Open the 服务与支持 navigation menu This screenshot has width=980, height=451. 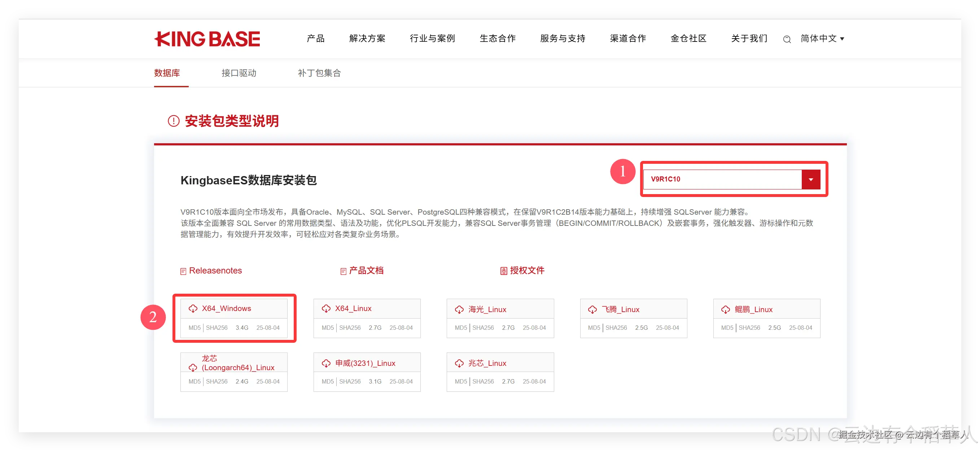562,38
